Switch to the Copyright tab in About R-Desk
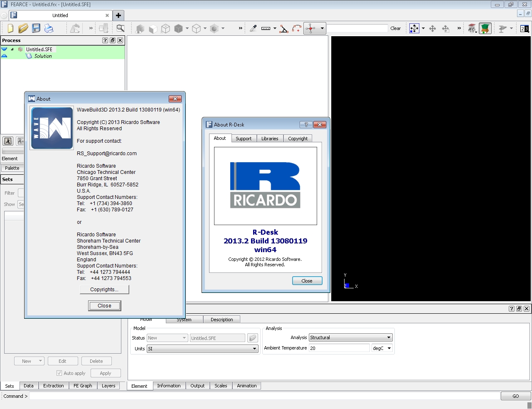The image size is (532, 409). pyautogui.click(x=298, y=139)
